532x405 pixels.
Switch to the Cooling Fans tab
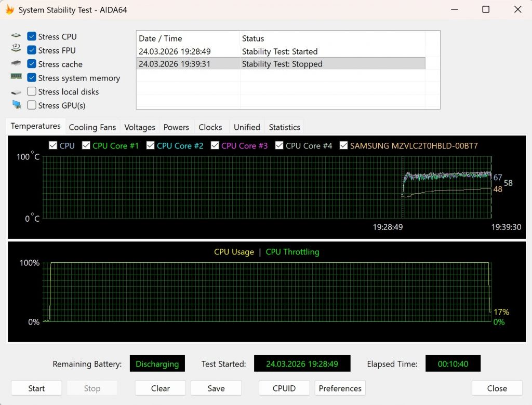tap(92, 127)
